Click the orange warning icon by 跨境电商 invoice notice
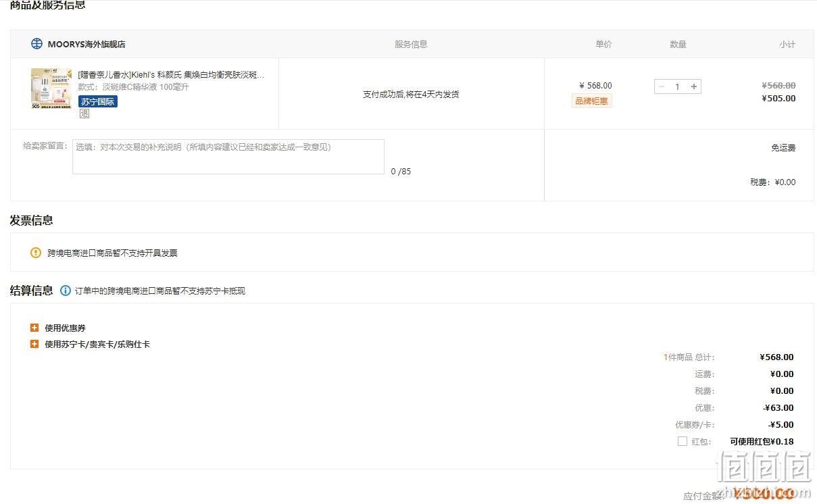 pos(36,253)
